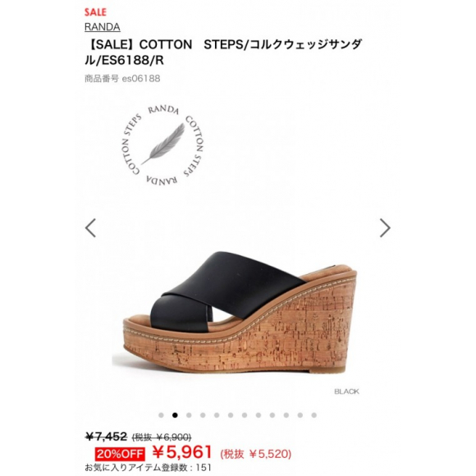Jump to the ninth carousel dot
Image resolution: width=476 pixels, height=476 pixels.
(272, 415)
